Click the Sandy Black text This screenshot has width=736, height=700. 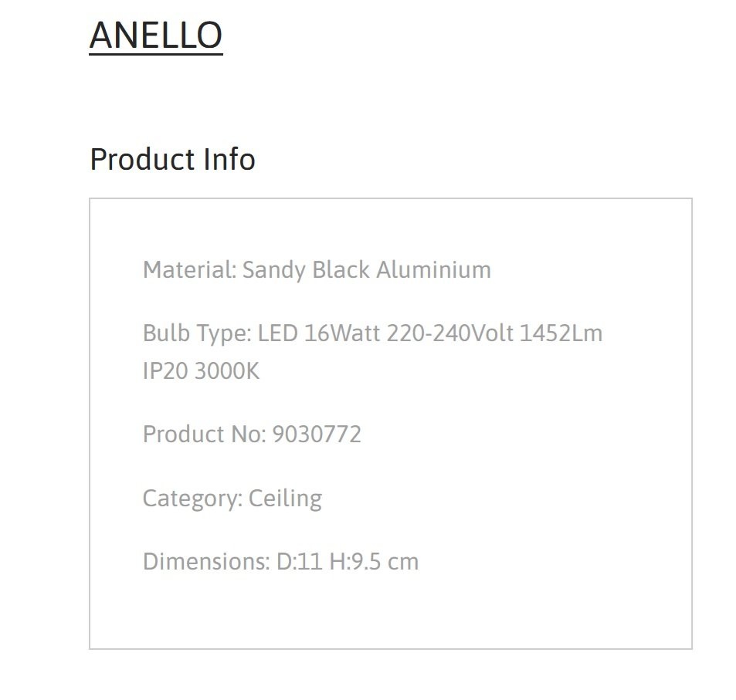(306, 270)
